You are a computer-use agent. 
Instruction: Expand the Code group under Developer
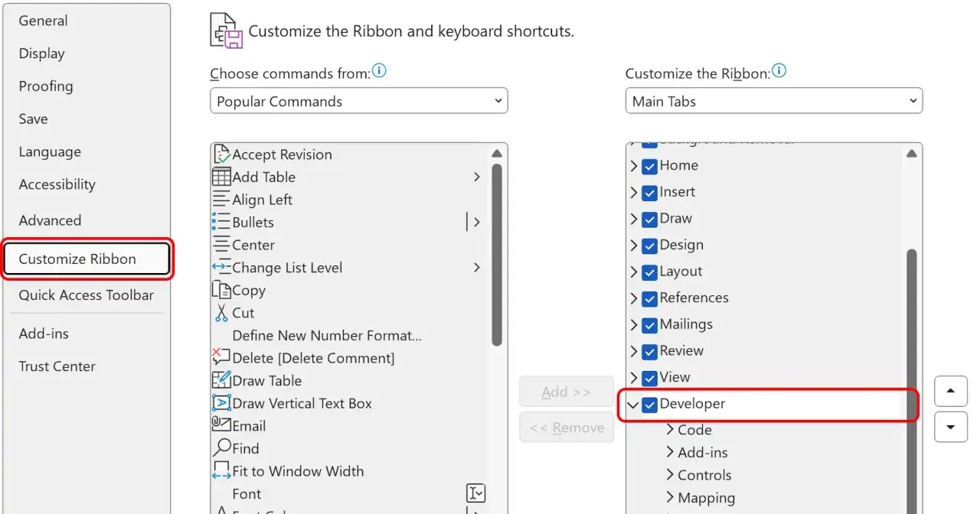[x=670, y=430]
